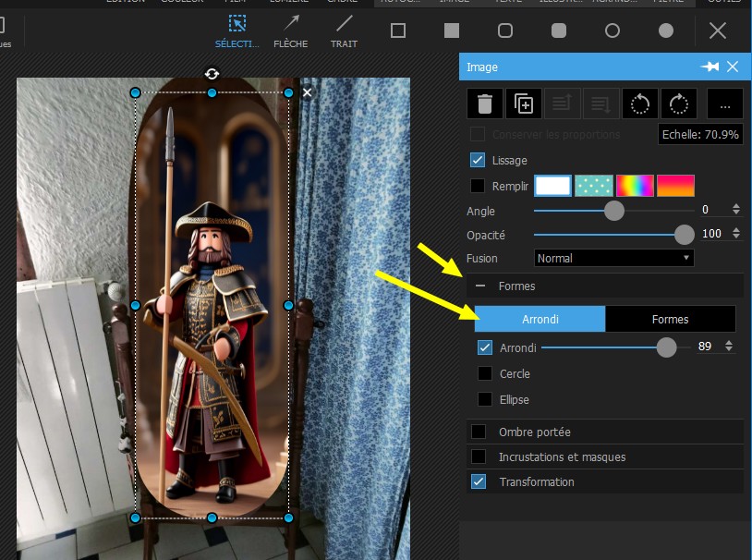Screen dimensions: 752x560
Task: Close the Image panel
Action: click(x=733, y=67)
